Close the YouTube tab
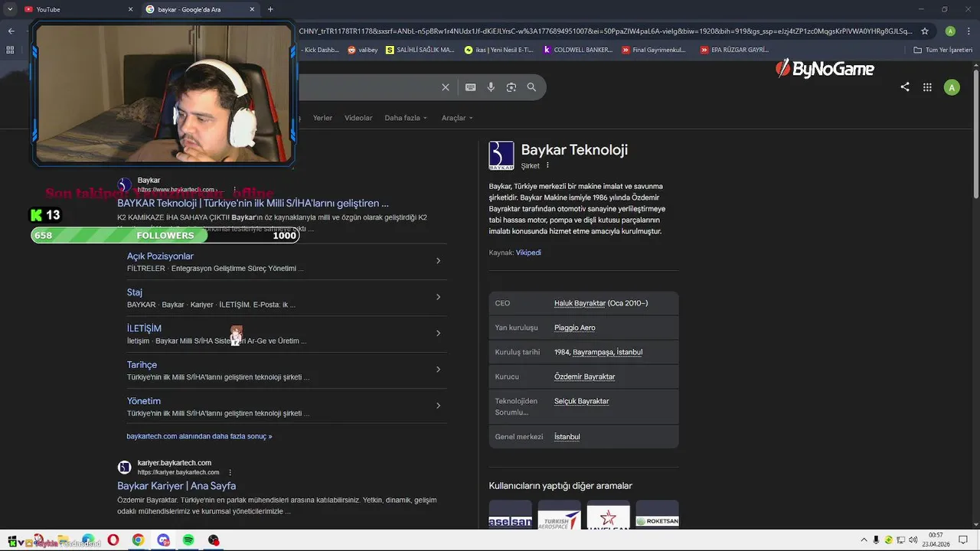Viewport: 980px width, 551px height. click(130, 9)
